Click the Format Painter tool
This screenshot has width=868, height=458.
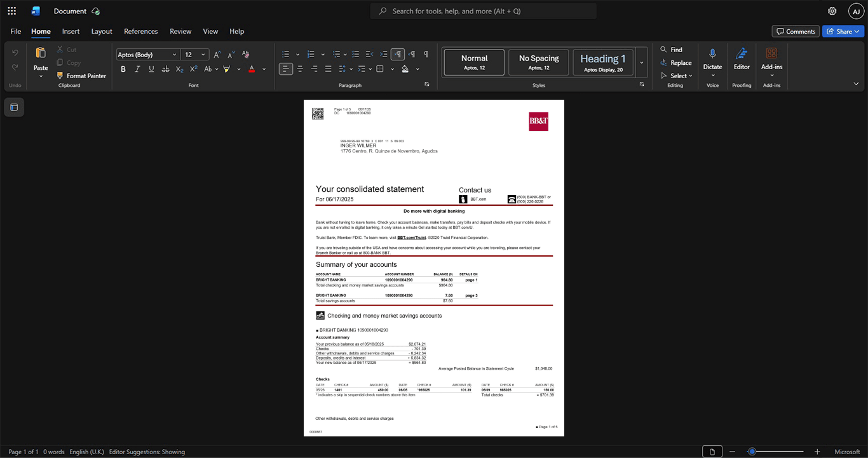click(x=81, y=76)
